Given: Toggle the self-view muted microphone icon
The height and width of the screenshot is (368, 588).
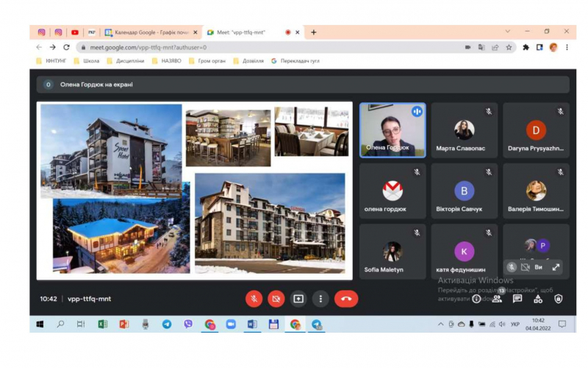Looking at the screenshot, I should (512, 267).
